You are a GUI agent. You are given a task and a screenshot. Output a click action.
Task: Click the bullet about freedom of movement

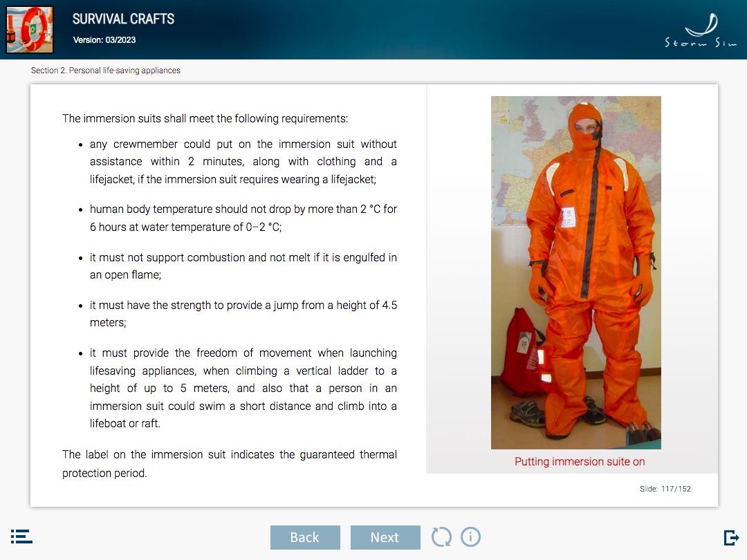click(243, 388)
